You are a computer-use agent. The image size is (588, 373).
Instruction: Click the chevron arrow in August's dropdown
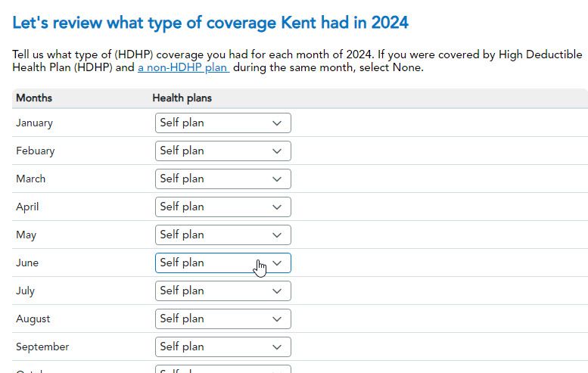coord(277,319)
